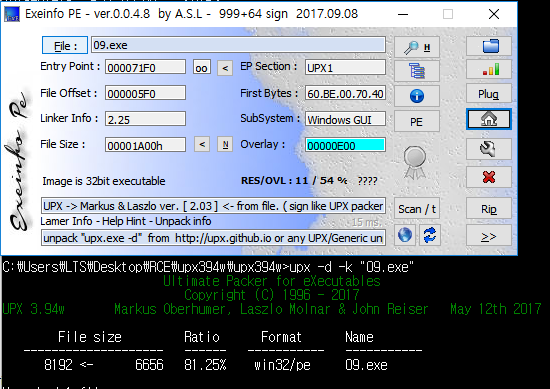
Task: Click the EP Section field UPX1
Action: pyautogui.click(x=346, y=67)
